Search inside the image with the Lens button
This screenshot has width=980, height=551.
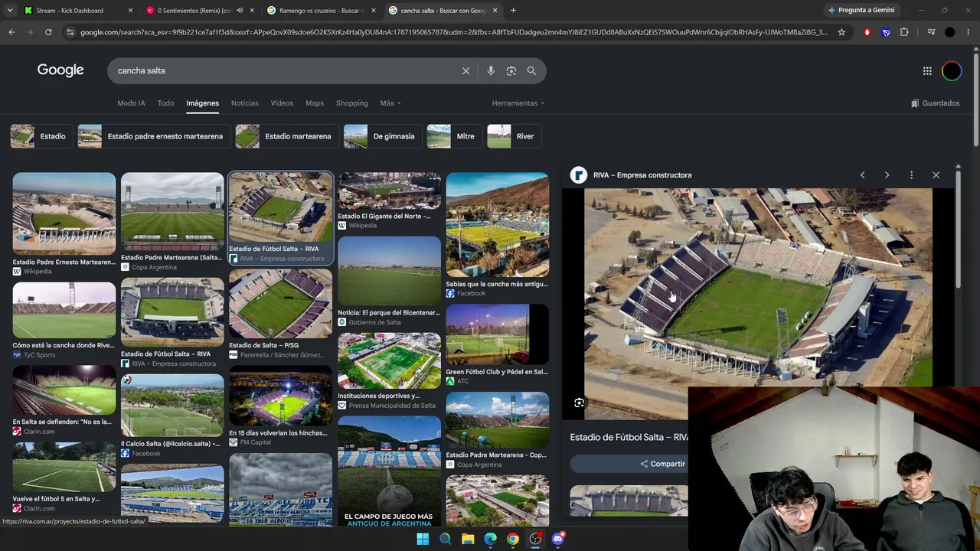tap(579, 403)
